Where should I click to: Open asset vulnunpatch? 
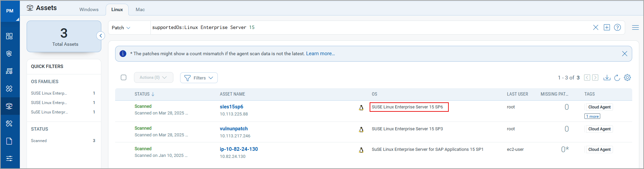point(234,129)
